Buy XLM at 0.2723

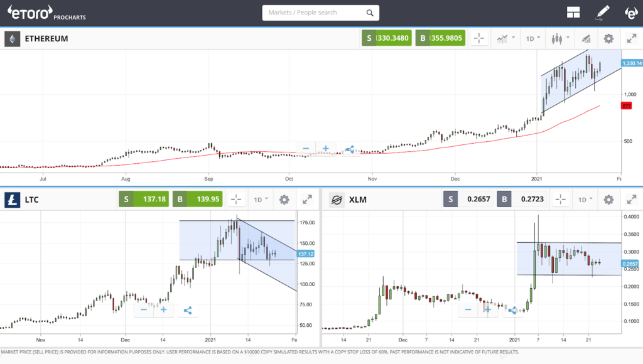[522, 199]
